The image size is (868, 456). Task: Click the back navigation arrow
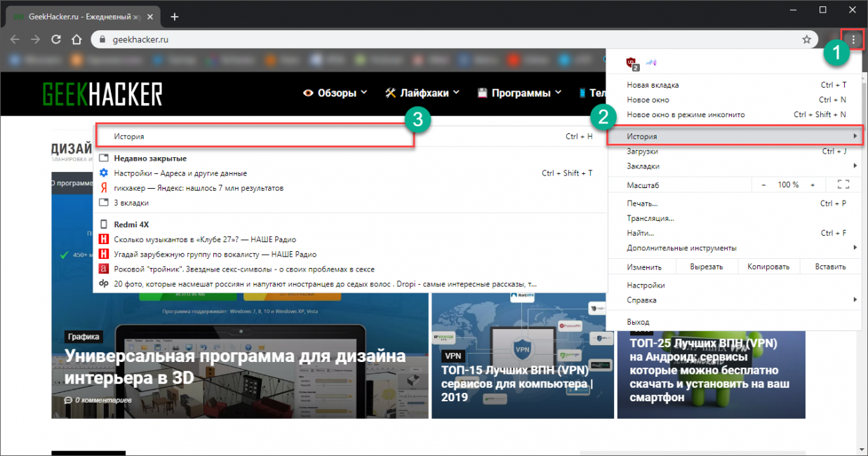pyautogui.click(x=15, y=40)
